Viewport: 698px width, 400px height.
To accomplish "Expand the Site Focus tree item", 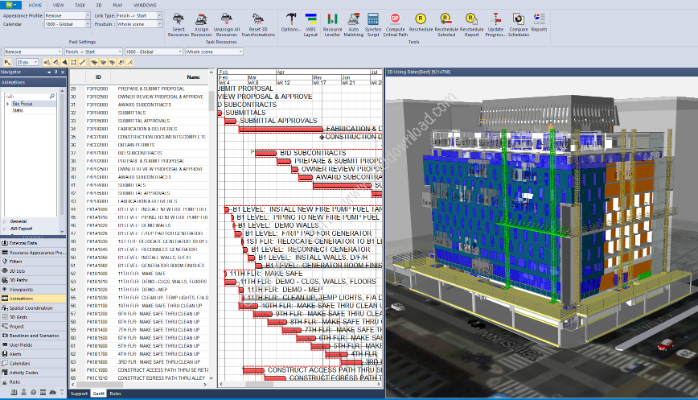I will pyautogui.click(x=8, y=104).
